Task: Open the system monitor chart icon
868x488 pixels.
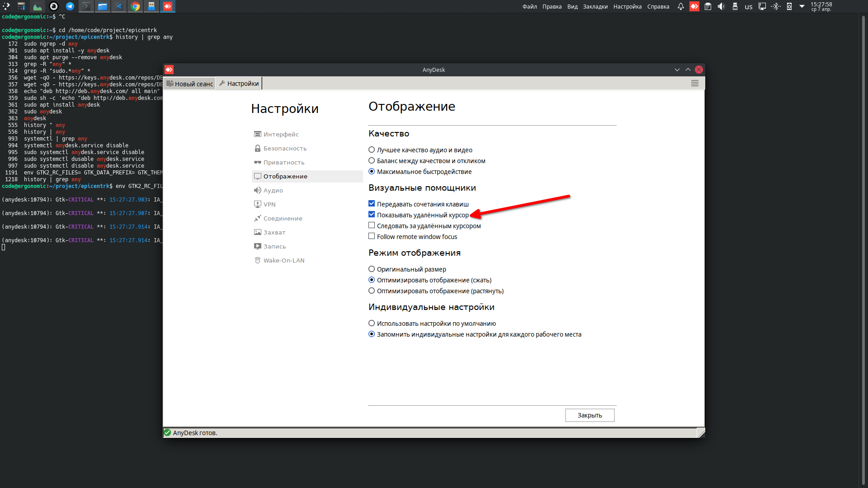Action: click(x=38, y=6)
